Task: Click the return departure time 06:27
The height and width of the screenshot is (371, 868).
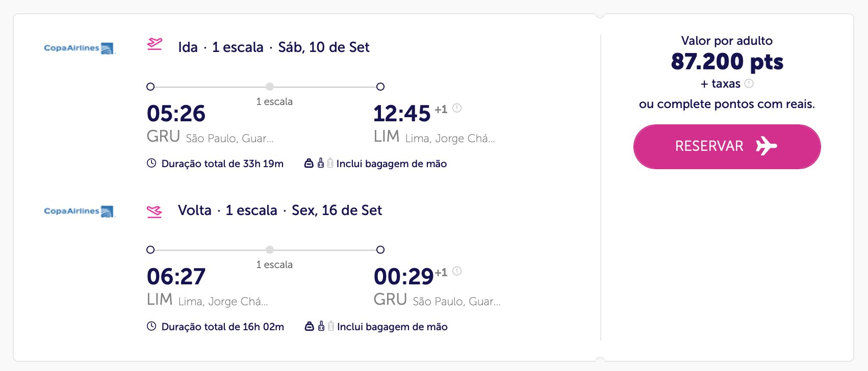Action: click(176, 276)
